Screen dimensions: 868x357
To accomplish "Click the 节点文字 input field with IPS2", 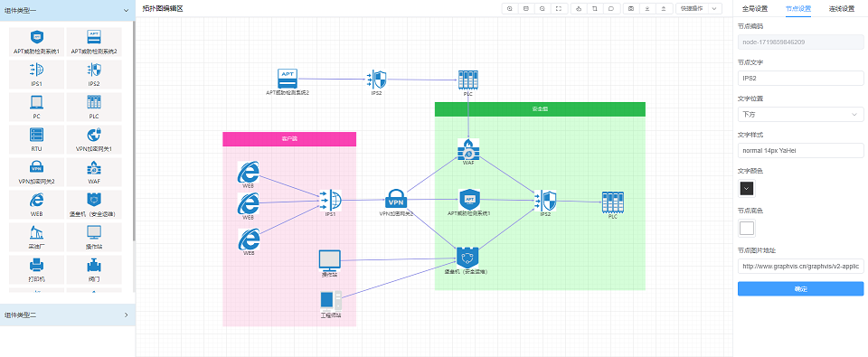I will [x=800, y=78].
